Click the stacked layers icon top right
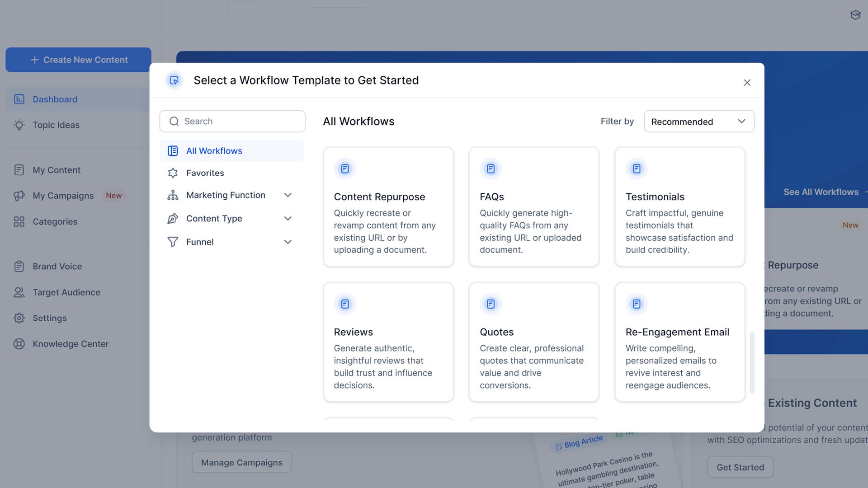The image size is (868, 488). [855, 14]
